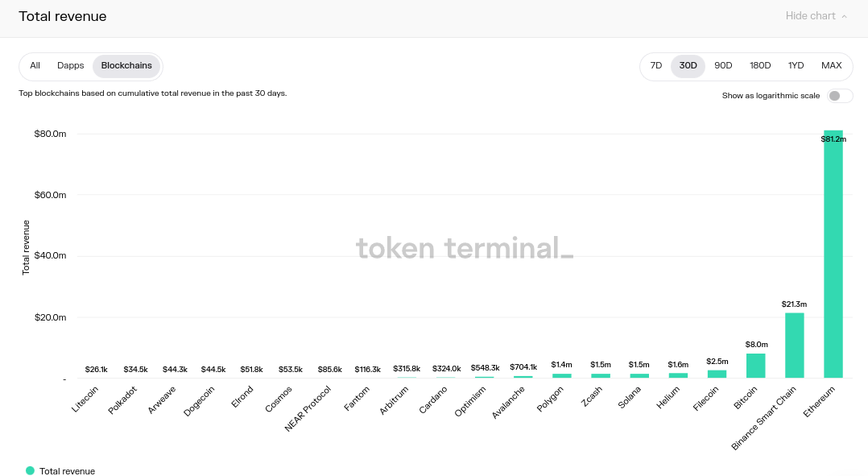
Task: Click the Arweave axis label
Action: pos(162,399)
